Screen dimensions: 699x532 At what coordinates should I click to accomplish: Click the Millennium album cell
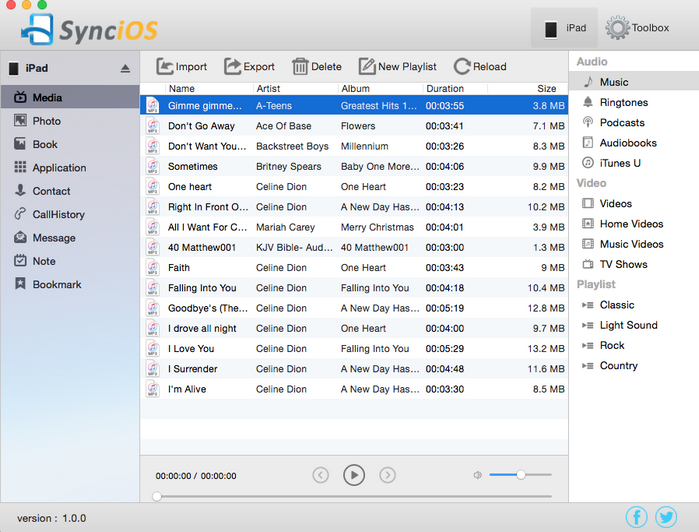click(x=364, y=146)
